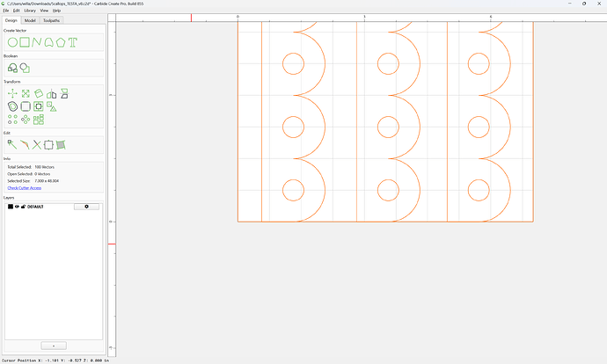This screenshot has width=607, height=364.
Task: Open DEFAULT layer settings gear button
Action: click(86, 207)
